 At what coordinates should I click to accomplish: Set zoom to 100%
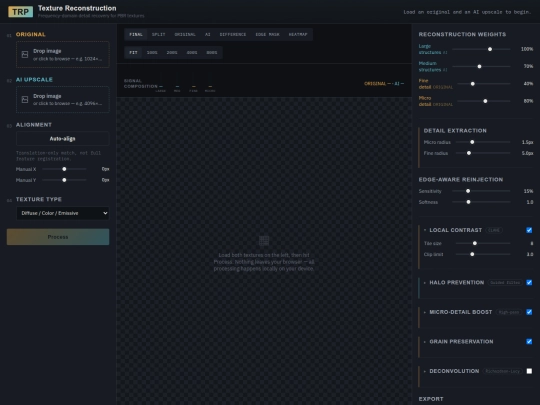pos(152,53)
